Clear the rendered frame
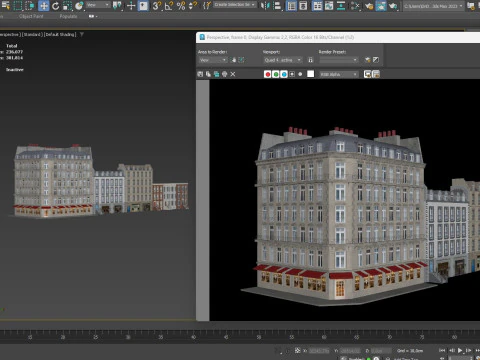 click(x=233, y=74)
